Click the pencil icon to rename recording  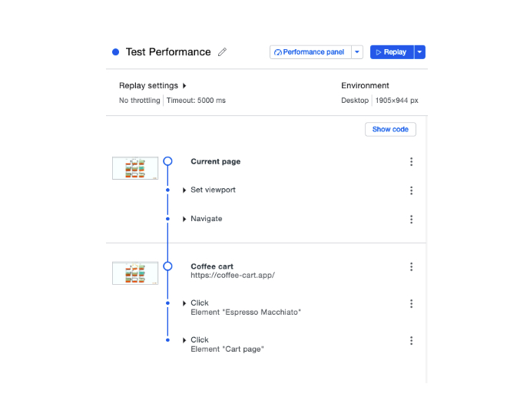pos(223,52)
